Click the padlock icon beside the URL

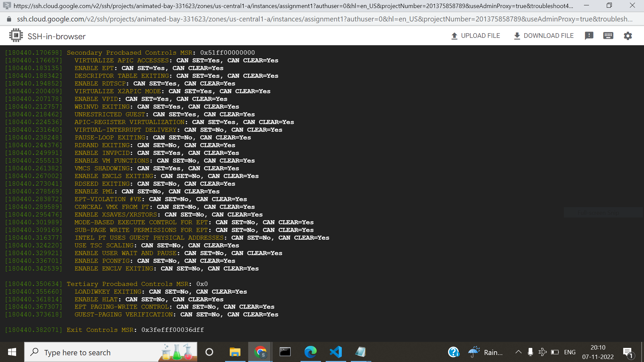coord(9,19)
